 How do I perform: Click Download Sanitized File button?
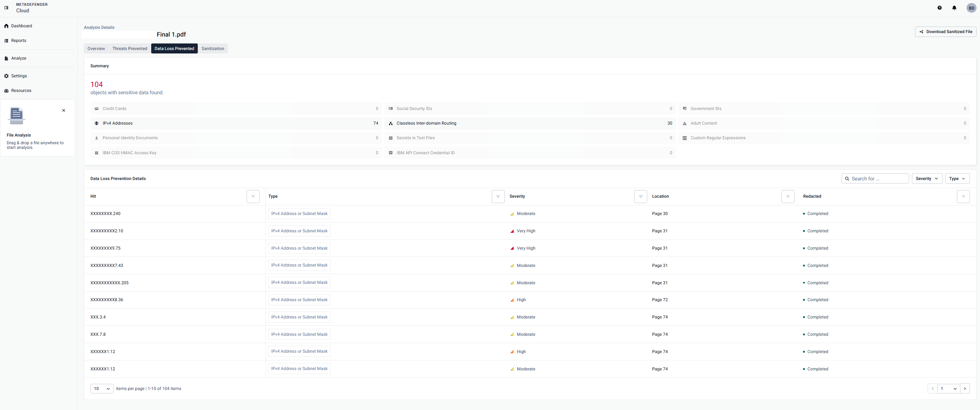[945, 32]
